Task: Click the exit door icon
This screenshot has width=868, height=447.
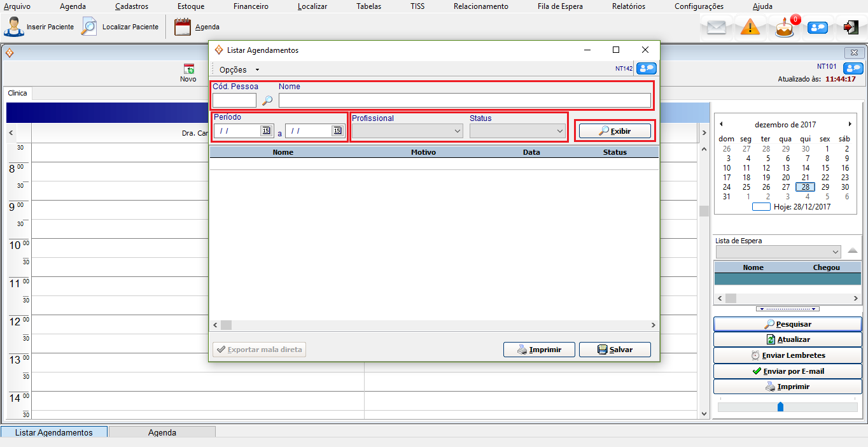Action: 850,27
